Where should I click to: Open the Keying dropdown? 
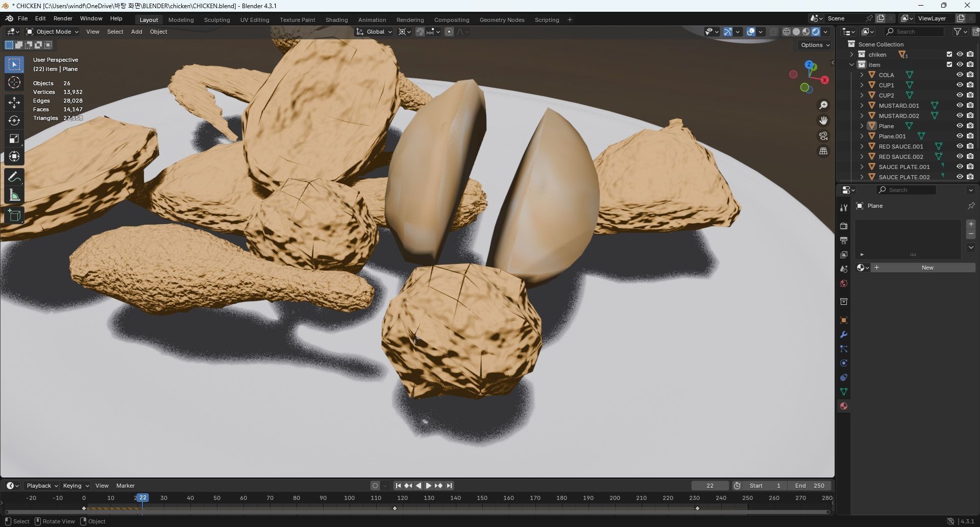coord(76,486)
